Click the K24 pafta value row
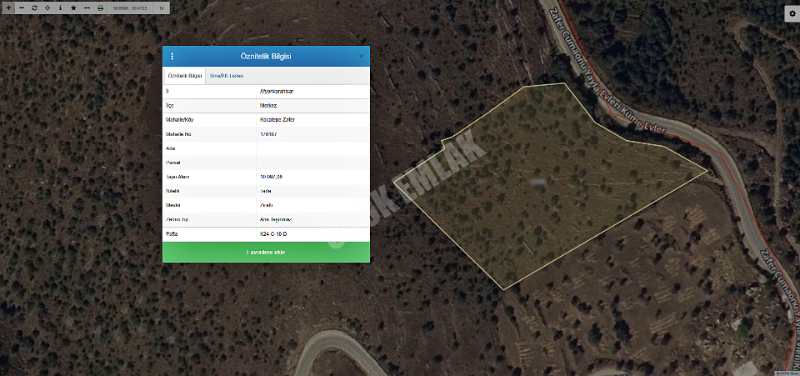This screenshot has width=800, height=376. tap(266, 234)
